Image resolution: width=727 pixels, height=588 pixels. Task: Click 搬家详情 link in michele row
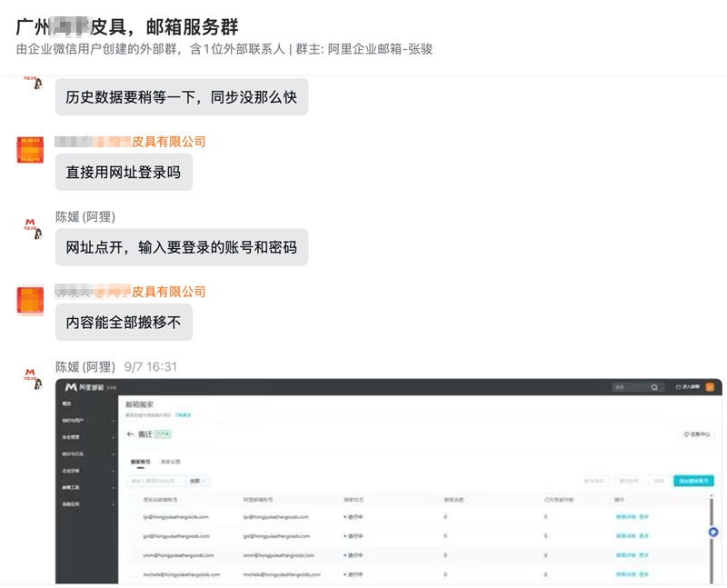click(x=625, y=574)
